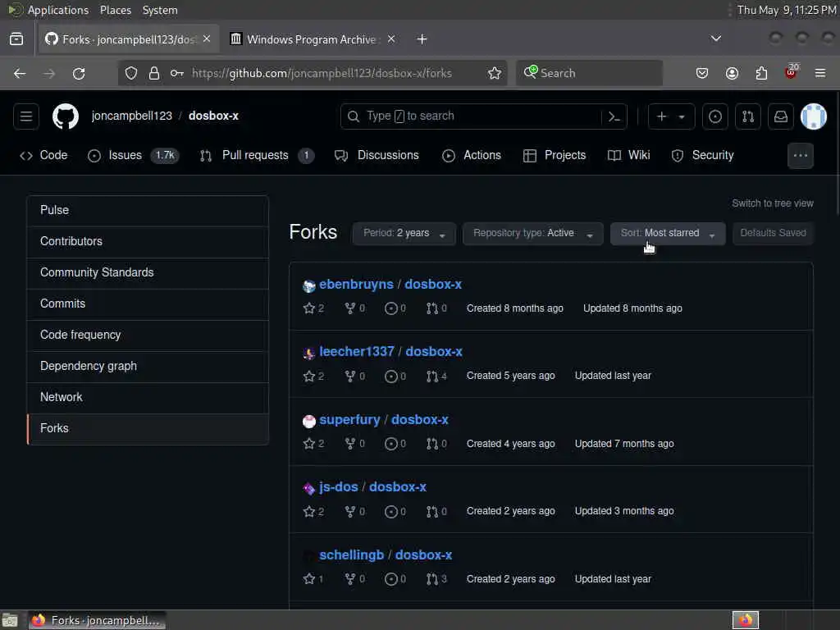Select Forks in the insights sidebar
The height and width of the screenshot is (630, 840).
tap(148, 428)
